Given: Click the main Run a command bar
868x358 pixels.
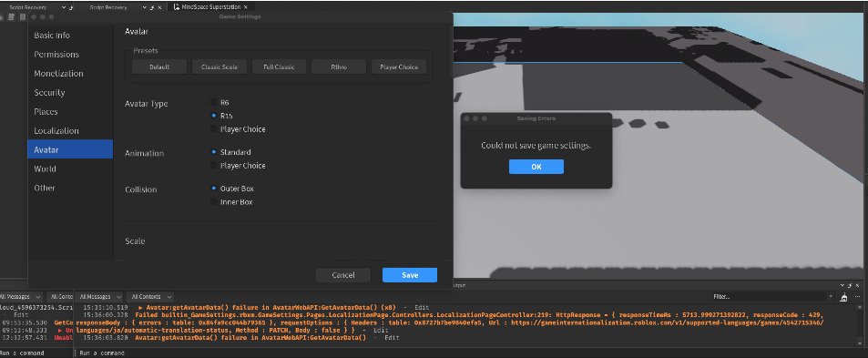Looking at the screenshot, I should [471, 353].
